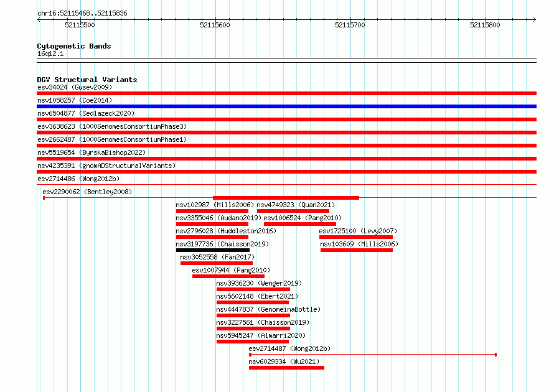Image resolution: width=554 pixels, height=392 pixels.
Task: Open nsv1058257 (Coe2014) label
Action: [x=75, y=100]
